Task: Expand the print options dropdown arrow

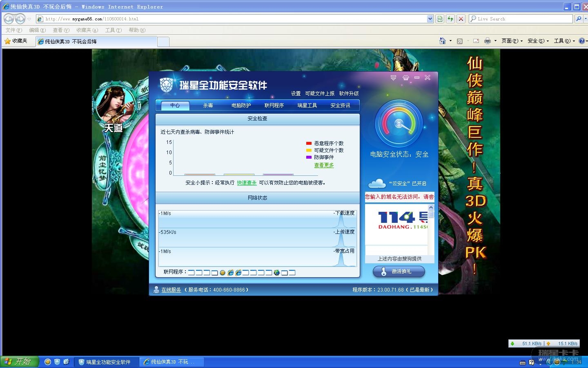Action: [x=495, y=41]
